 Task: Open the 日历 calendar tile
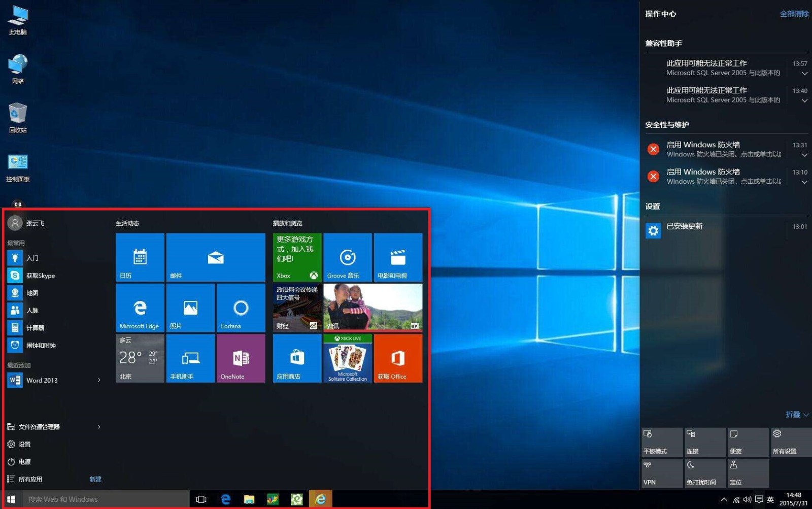[x=140, y=257]
